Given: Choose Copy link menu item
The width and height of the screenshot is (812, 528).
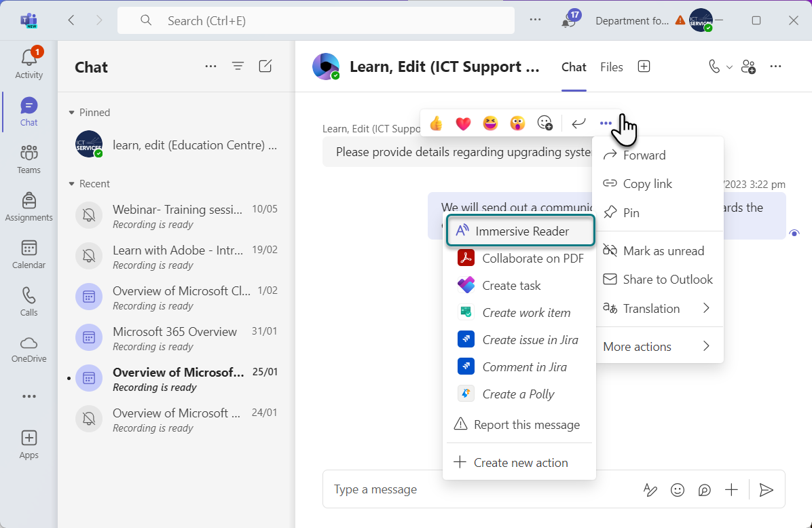Looking at the screenshot, I should pyautogui.click(x=658, y=184).
